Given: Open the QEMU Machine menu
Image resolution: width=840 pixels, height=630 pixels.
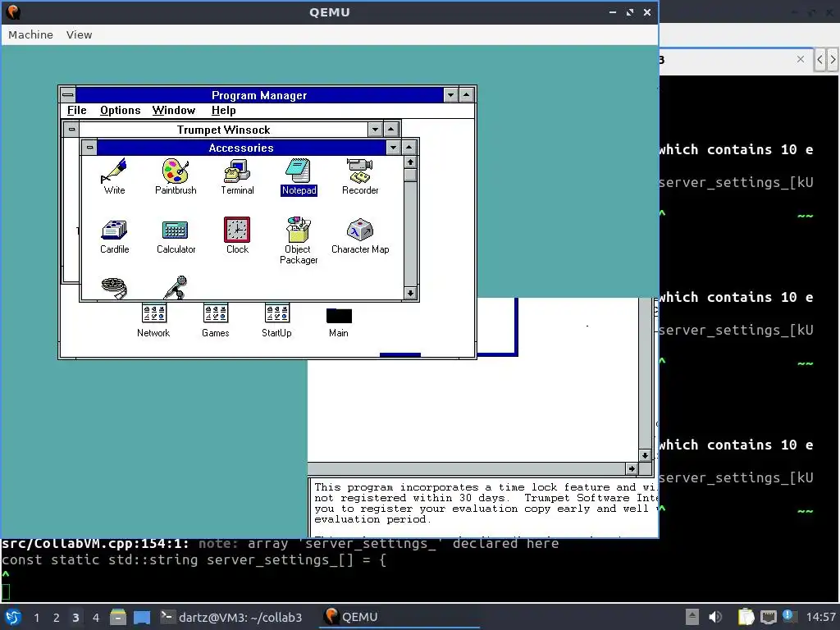Looking at the screenshot, I should (30, 34).
